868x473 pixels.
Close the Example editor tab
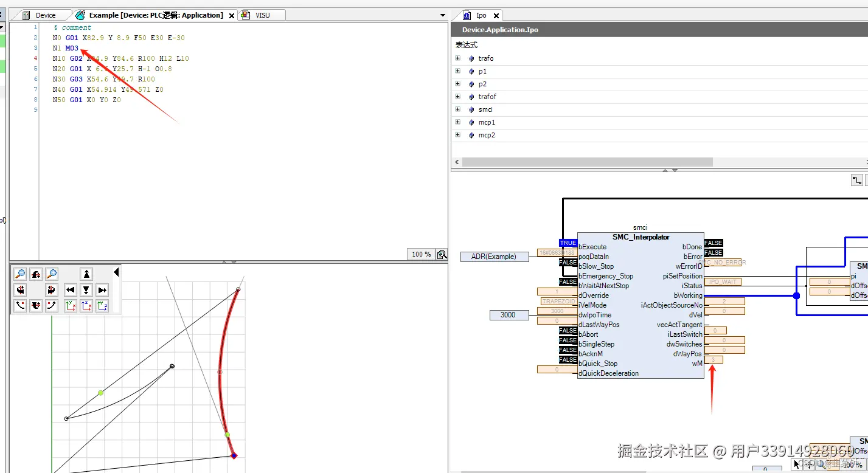pos(232,16)
